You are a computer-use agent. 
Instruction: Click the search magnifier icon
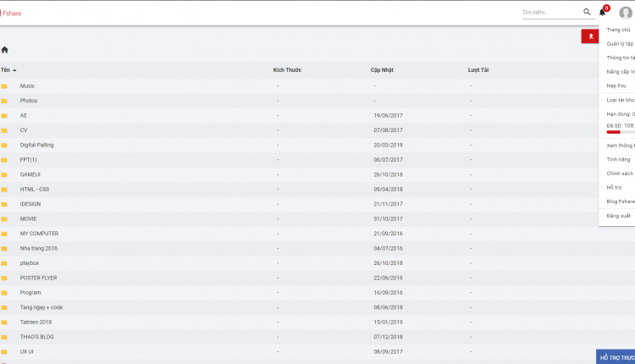[x=587, y=12]
